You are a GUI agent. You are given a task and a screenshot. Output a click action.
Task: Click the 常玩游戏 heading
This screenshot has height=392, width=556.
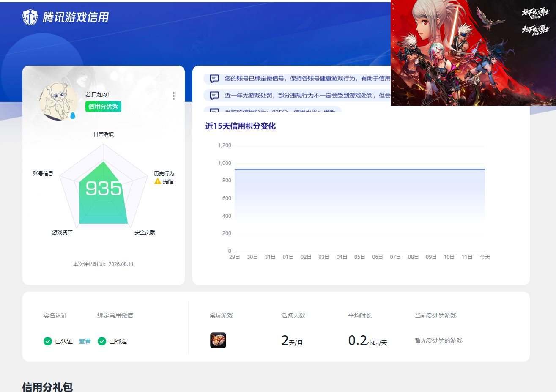221,315
